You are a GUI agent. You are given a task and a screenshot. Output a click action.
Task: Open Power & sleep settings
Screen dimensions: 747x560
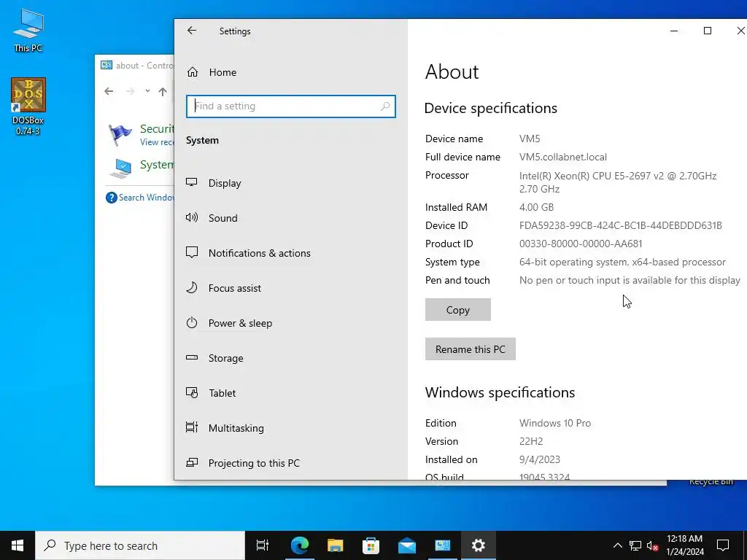pos(290,323)
